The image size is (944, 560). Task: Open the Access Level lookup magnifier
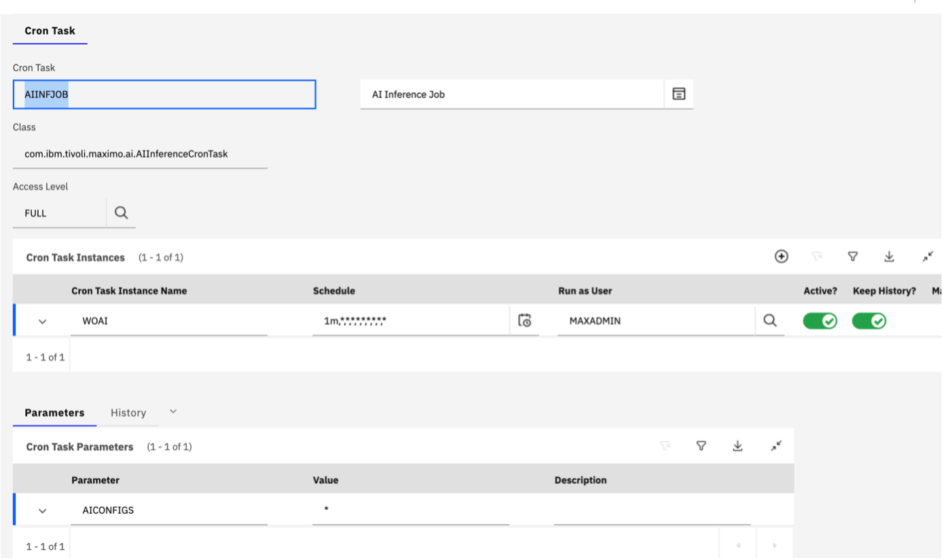(121, 212)
